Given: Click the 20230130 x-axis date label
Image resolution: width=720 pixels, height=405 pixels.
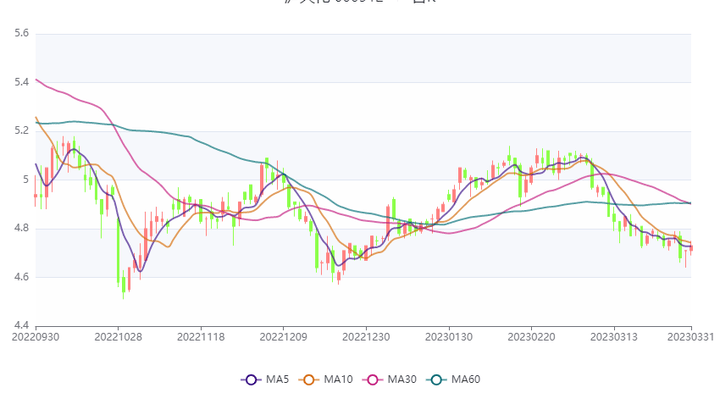Looking at the screenshot, I should 448,339.
